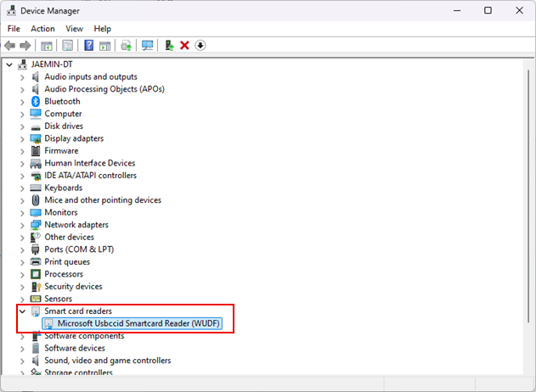
Task: Click the blue question mark Help icon
Action: 89,46
